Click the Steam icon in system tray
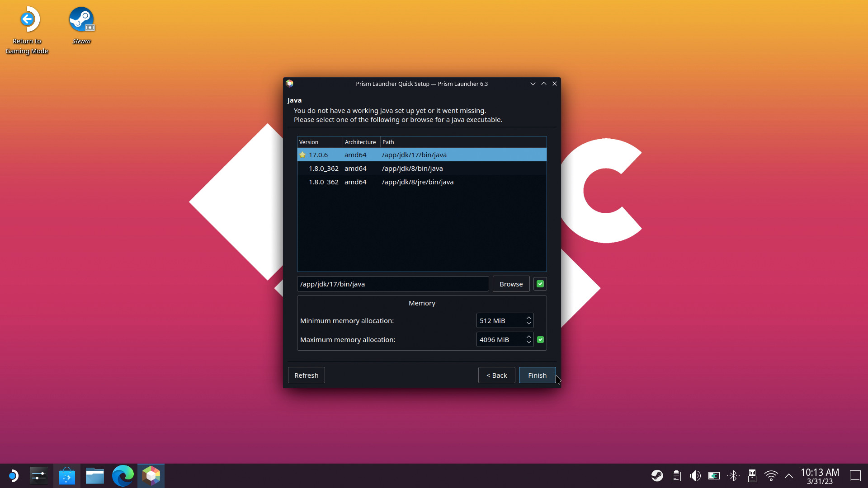This screenshot has width=868, height=488. click(x=656, y=476)
